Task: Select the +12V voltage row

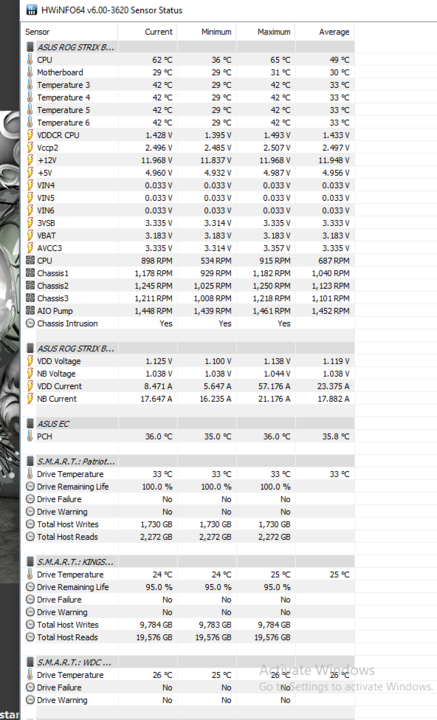Action: coord(190,160)
